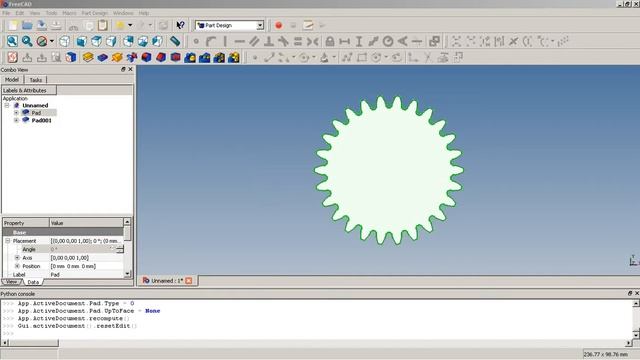640x360 pixels.
Task: Click the Position value [0 mm 0 mm 0 mm]
Action: [73, 266]
